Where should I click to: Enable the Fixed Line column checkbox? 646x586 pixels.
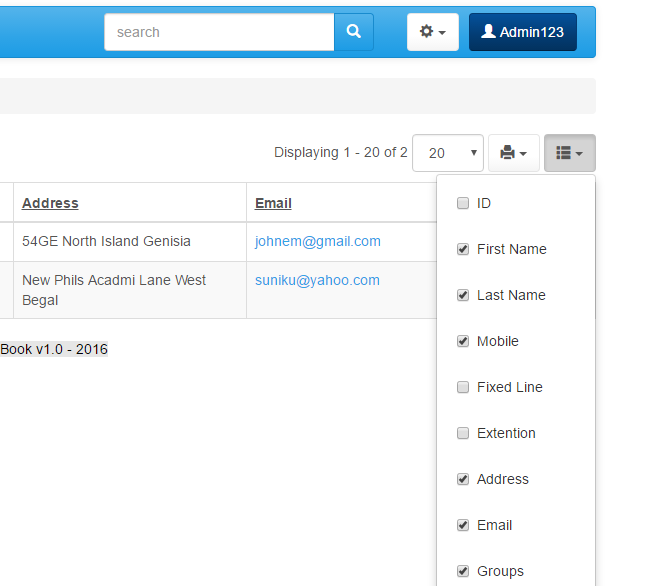[x=463, y=387]
